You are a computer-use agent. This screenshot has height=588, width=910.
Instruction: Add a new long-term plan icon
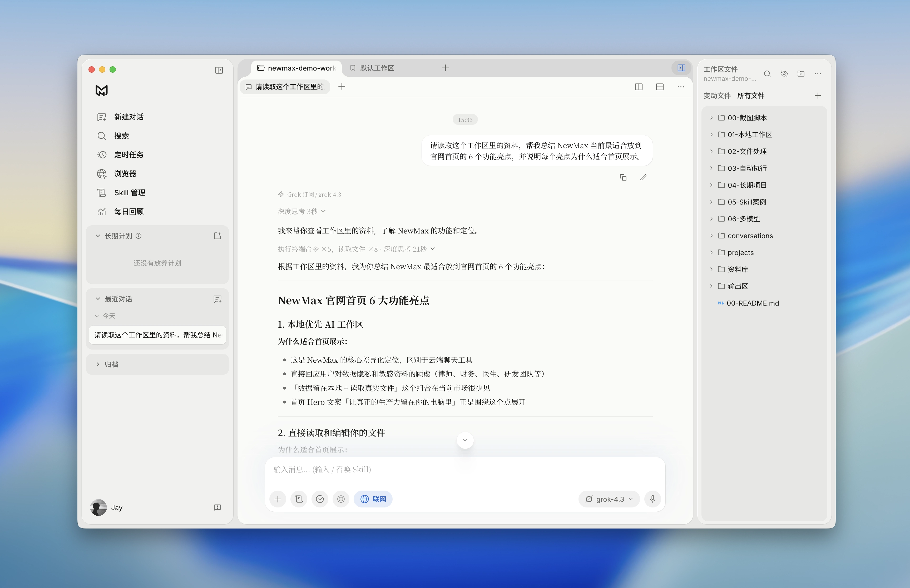(217, 236)
